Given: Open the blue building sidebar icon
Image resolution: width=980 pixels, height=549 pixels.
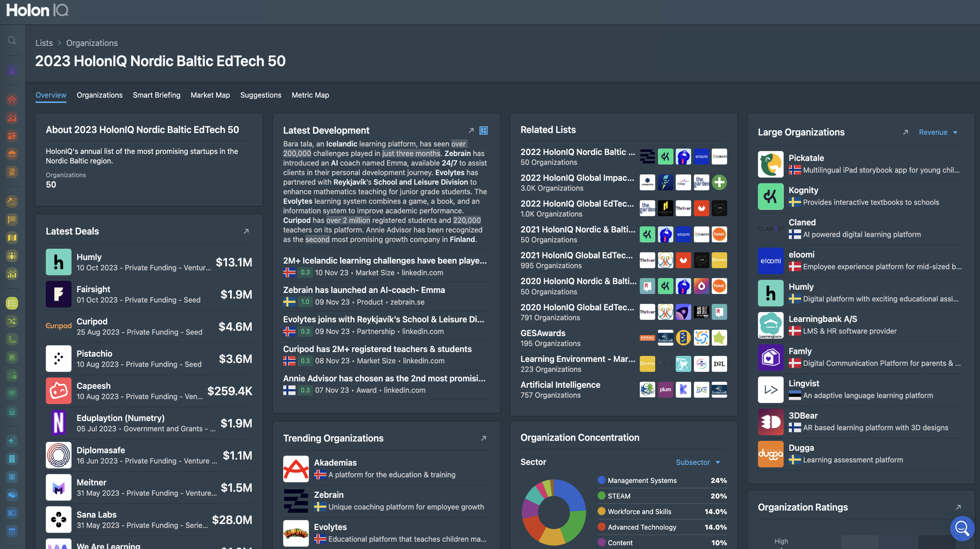Looking at the screenshot, I should click(12, 459).
